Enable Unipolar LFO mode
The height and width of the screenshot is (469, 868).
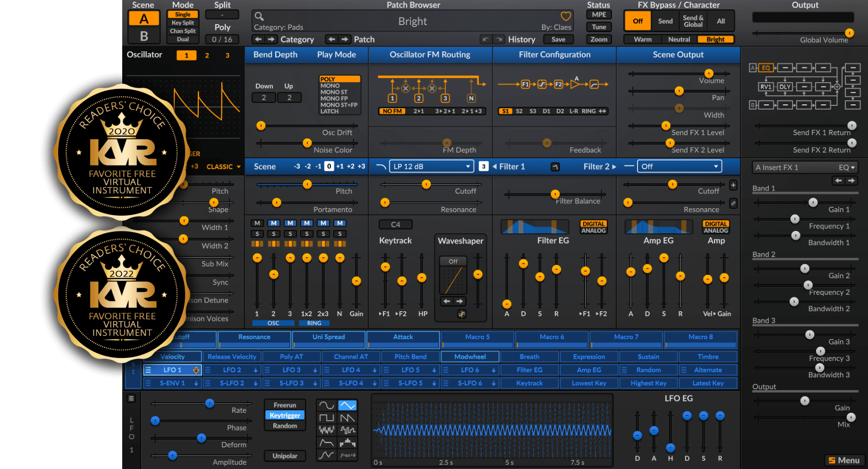click(x=285, y=456)
